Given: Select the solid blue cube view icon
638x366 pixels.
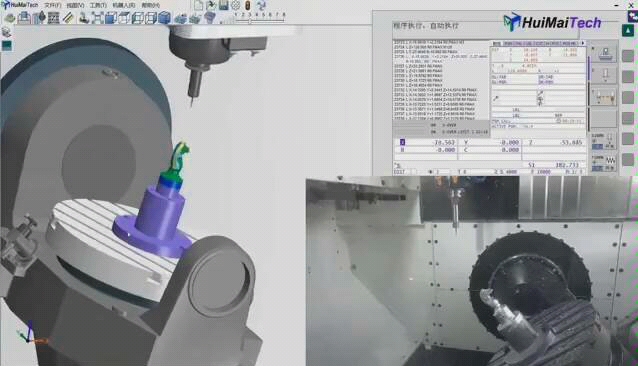Looking at the screenshot, I should click(x=164, y=18).
